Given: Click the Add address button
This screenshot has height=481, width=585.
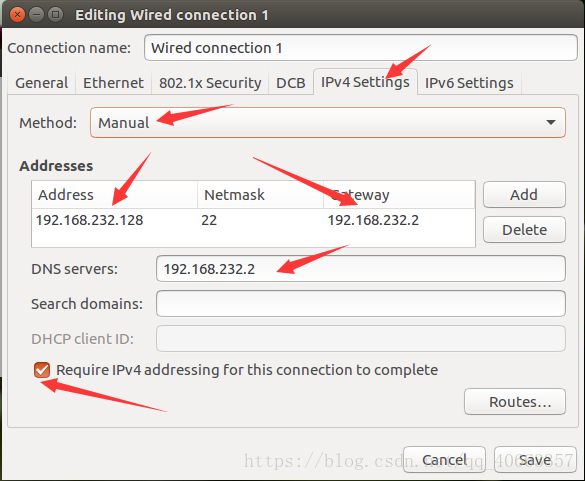Looking at the screenshot, I should click(x=524, y=195).
